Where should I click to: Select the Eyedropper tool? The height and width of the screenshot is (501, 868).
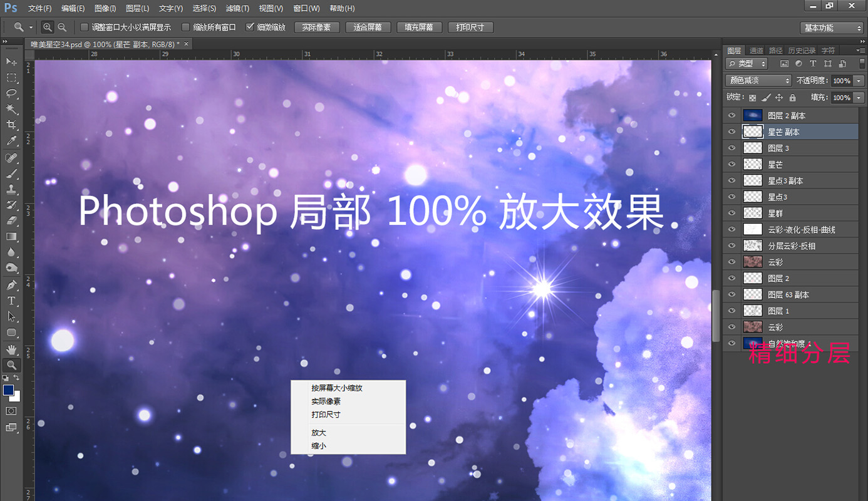(x=11, y=142)
